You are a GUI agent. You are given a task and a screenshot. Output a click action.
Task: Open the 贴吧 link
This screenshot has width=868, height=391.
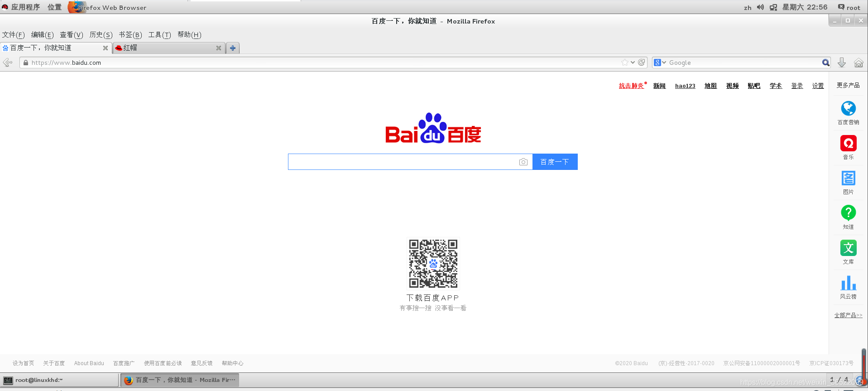click(x=754, y=86)
